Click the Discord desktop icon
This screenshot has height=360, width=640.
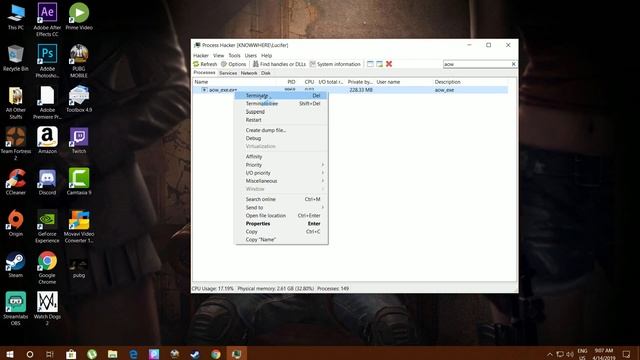[47, 182]
